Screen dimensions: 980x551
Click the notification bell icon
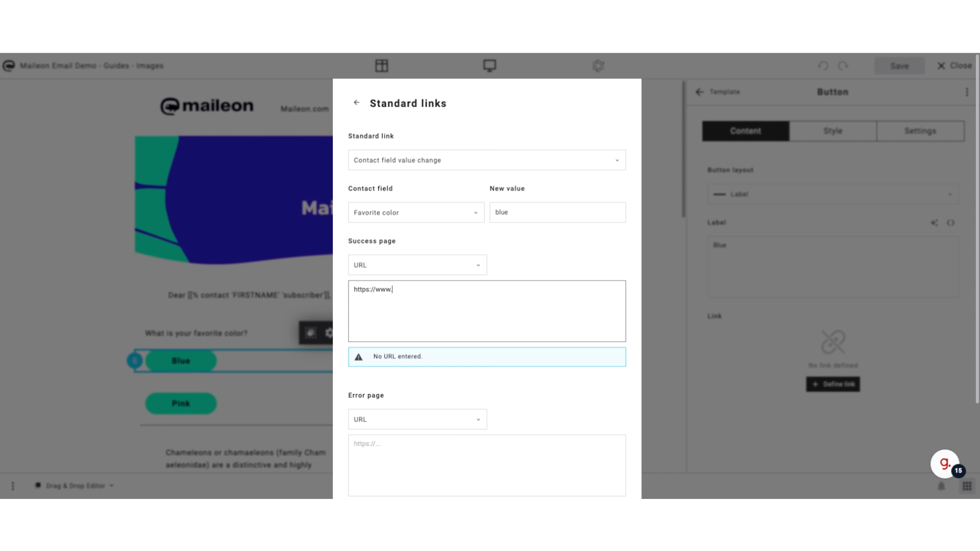941,486
